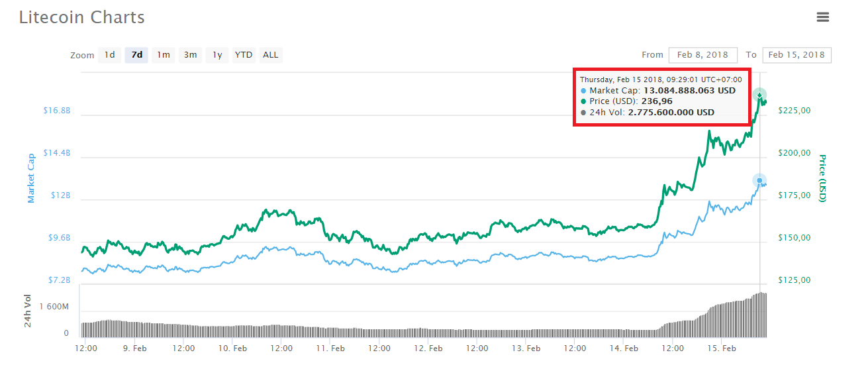The height and width of the screenshot is (371, 868).
Task: Click the $16.8B axis value
Action: 56,111
